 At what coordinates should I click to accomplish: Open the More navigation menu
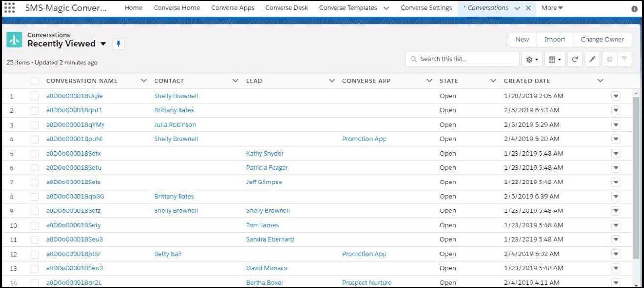pyautogui.click(x=552, y=8)
